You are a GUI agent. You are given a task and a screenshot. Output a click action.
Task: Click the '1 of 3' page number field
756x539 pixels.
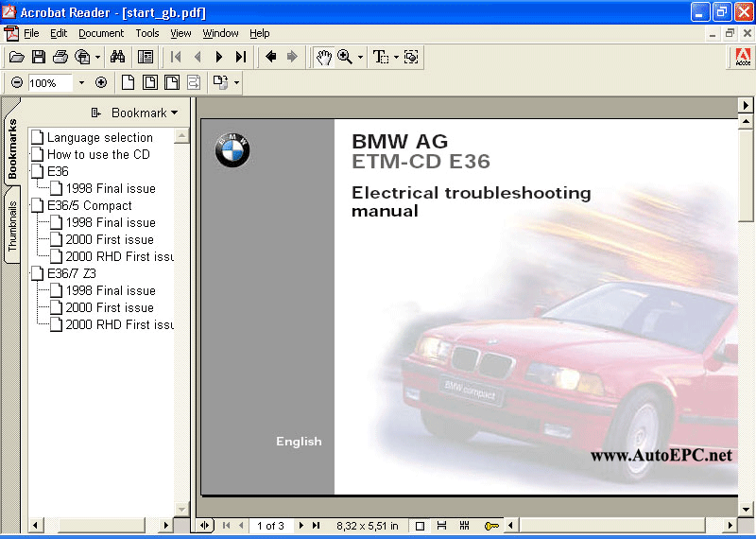[x=270, y=526]
